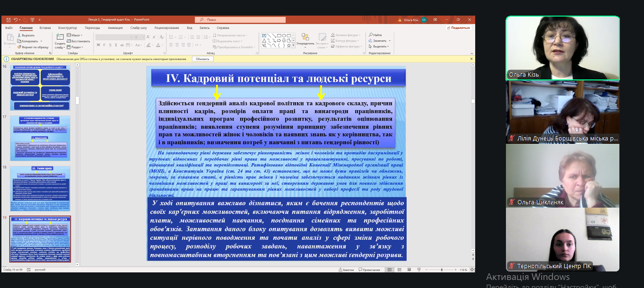The width and height of the screenshot is (644, 288).
Task: Open the Вставка (Insert) ribbon tab
Action: click(x=45, y=28)
